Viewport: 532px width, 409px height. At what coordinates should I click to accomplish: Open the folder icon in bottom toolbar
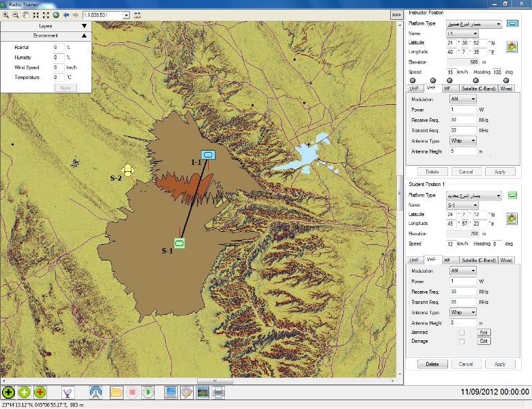(x=116, y=392)
